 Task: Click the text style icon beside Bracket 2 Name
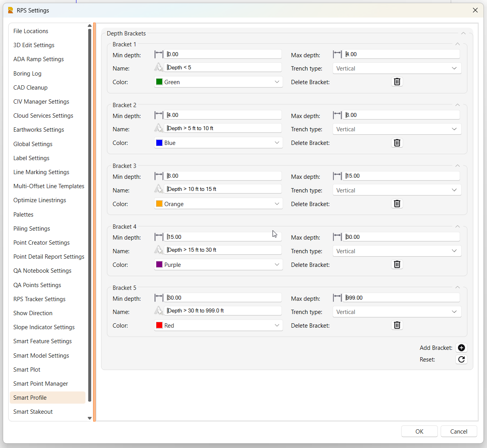point(159,128)
